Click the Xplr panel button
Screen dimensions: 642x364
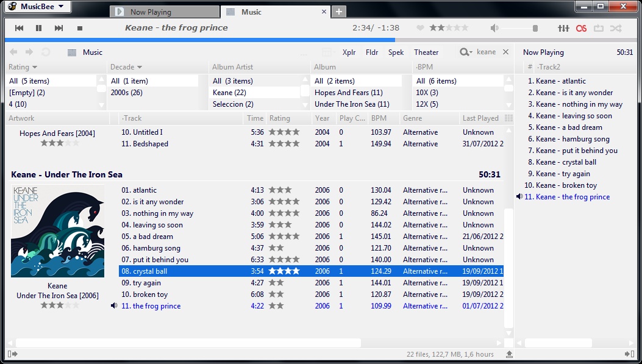click(349, 52)
